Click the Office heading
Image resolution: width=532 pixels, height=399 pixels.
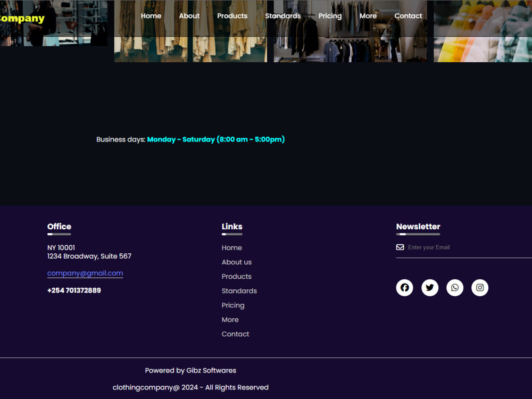(x=59, y=227)
